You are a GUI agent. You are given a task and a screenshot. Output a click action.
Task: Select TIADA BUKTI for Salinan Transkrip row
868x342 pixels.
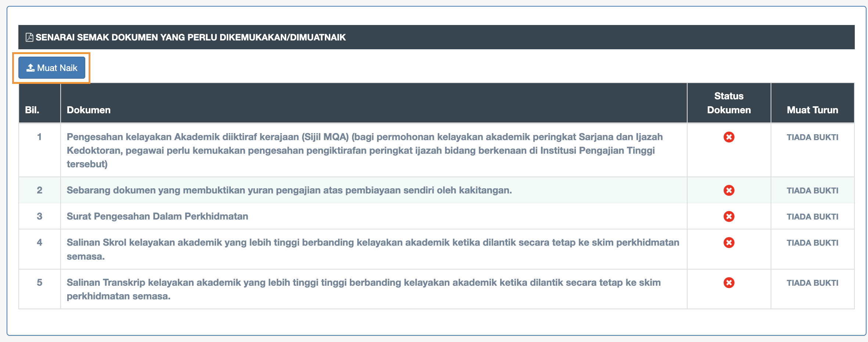[x=813, y=283]
